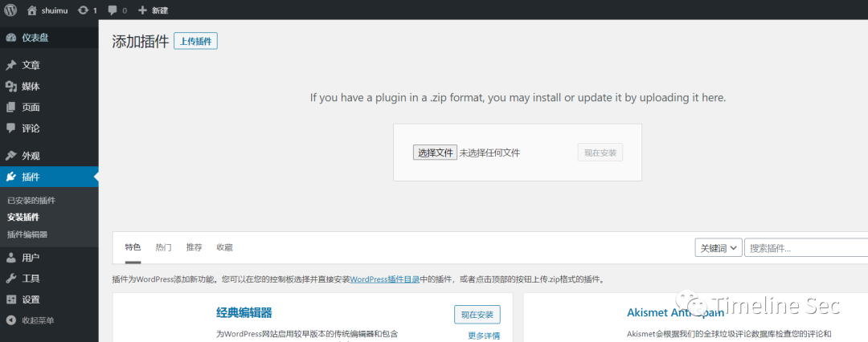Open the 用户 menu item
The height and width of the screenshot is (342, 868).
[x=49, y=258]
